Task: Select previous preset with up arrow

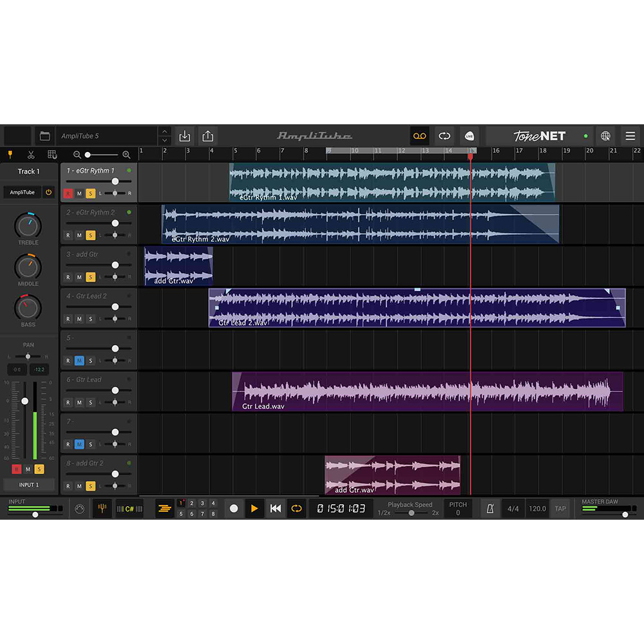Action: pos(165,131)
